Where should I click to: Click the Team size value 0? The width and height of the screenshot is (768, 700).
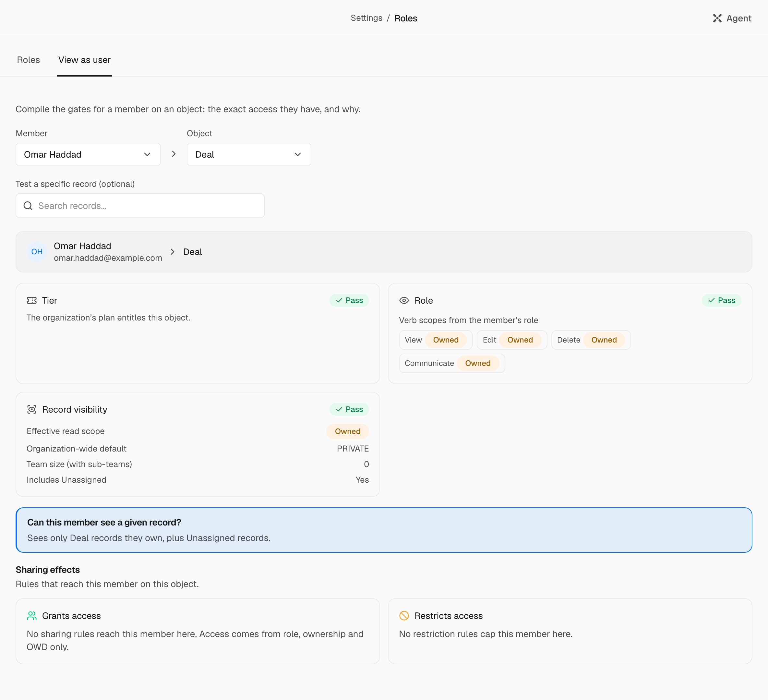366,464
